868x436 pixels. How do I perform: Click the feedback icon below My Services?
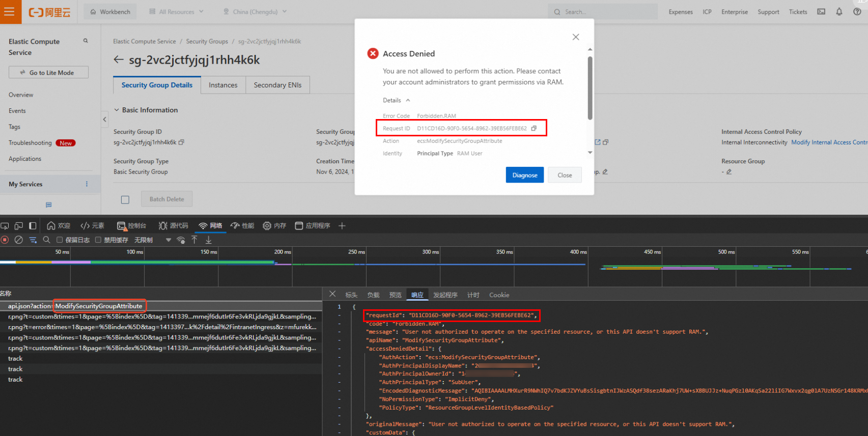point(49,205)
